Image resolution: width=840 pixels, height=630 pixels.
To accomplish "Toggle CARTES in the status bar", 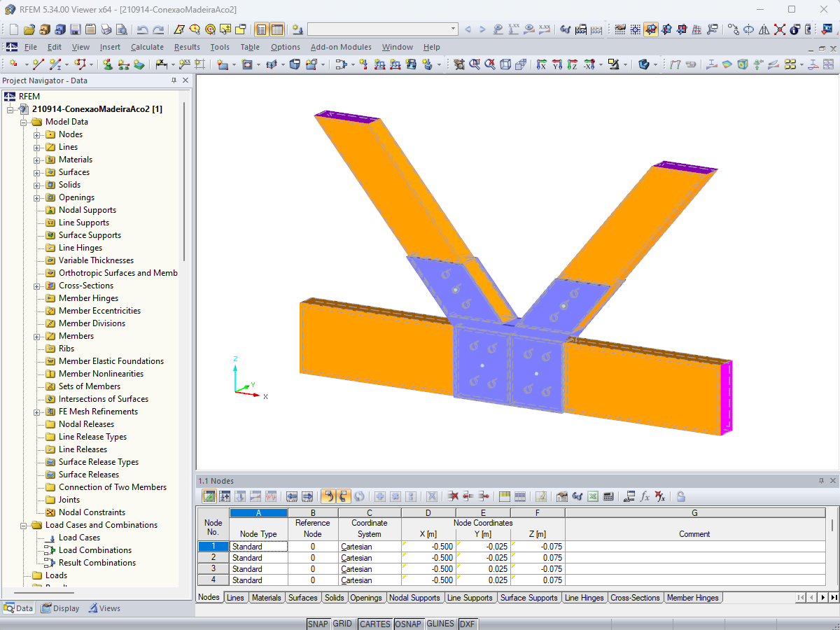I will tap(374, 624).
